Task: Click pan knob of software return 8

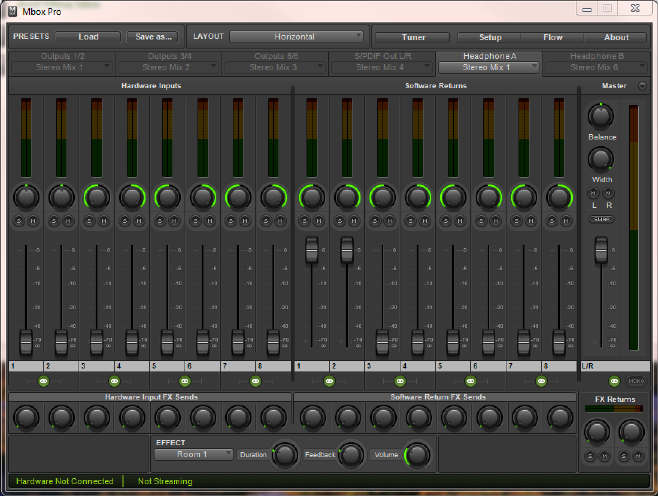Action: point(559,197)
